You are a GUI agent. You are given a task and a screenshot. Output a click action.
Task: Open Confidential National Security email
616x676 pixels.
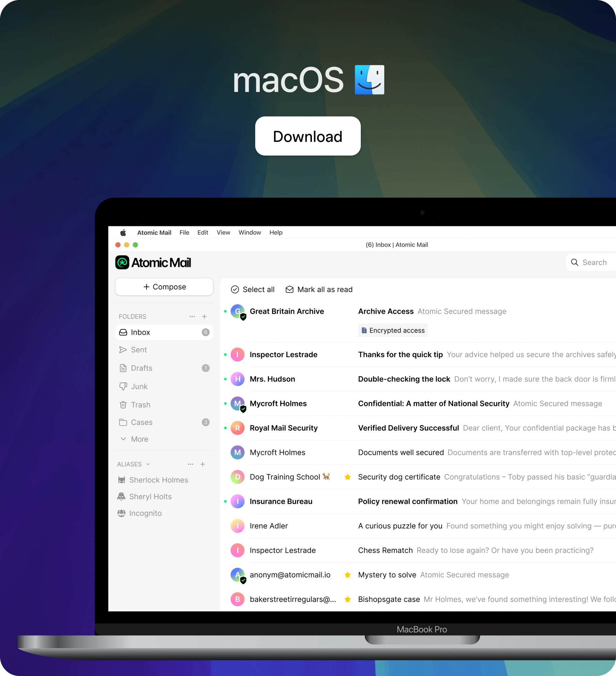(418, 403)
